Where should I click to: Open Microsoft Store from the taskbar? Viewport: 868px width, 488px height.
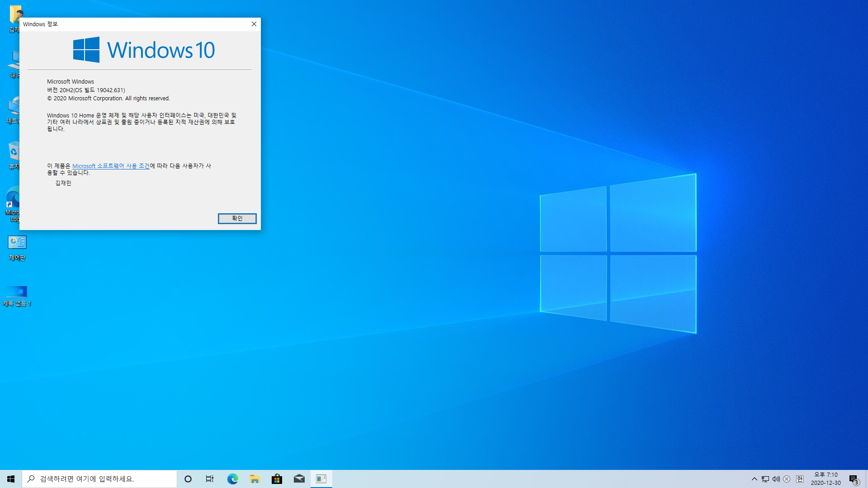277,479
